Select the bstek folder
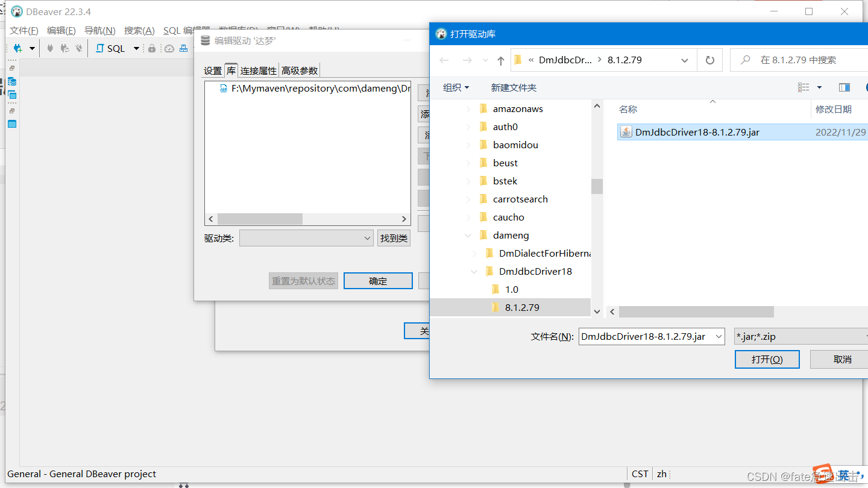Viewport: 868px width, 488px height. tap(505, 181)
